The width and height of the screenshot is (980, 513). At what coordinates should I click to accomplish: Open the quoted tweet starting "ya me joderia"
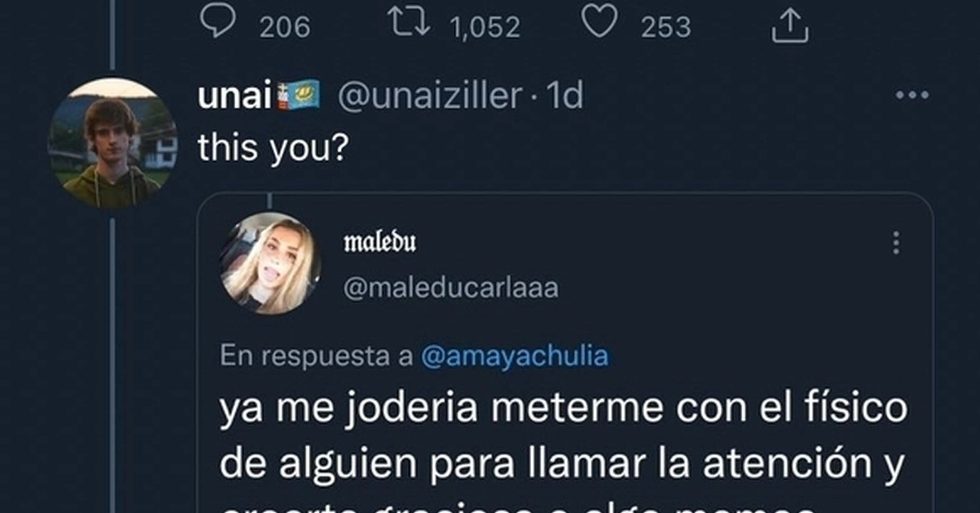pyautogui.click(x=563, y=434)
